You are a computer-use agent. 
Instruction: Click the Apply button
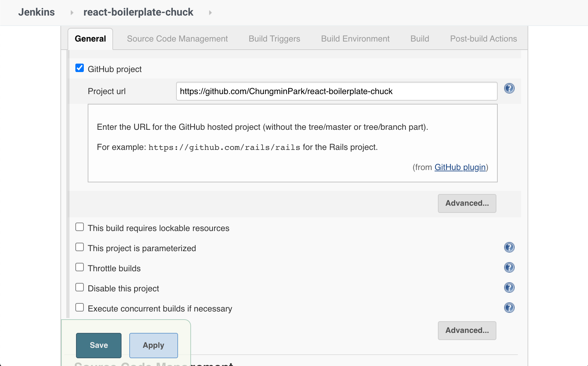coord(154,345)
